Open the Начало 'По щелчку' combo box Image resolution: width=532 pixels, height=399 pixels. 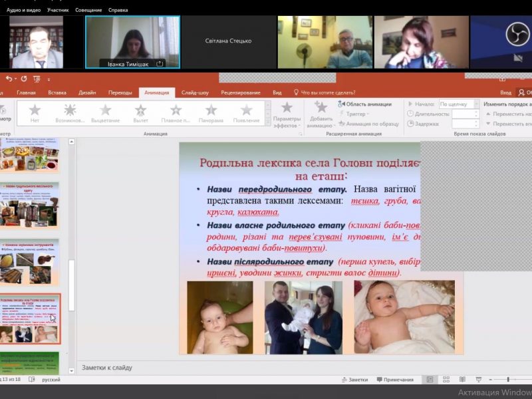[x=458, y=104]
